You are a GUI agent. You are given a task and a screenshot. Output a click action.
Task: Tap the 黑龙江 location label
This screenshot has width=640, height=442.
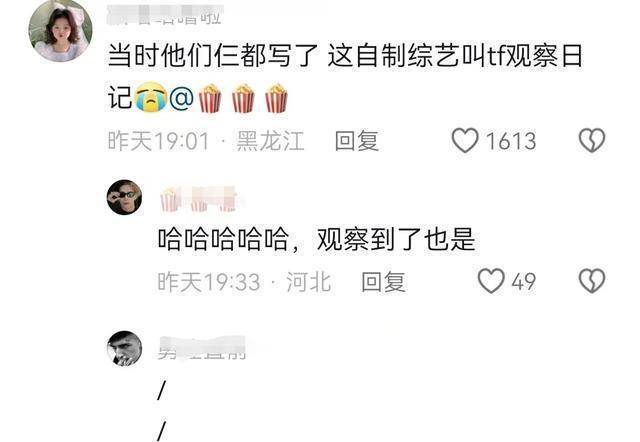pyautogui.click(x=270, y=141)
